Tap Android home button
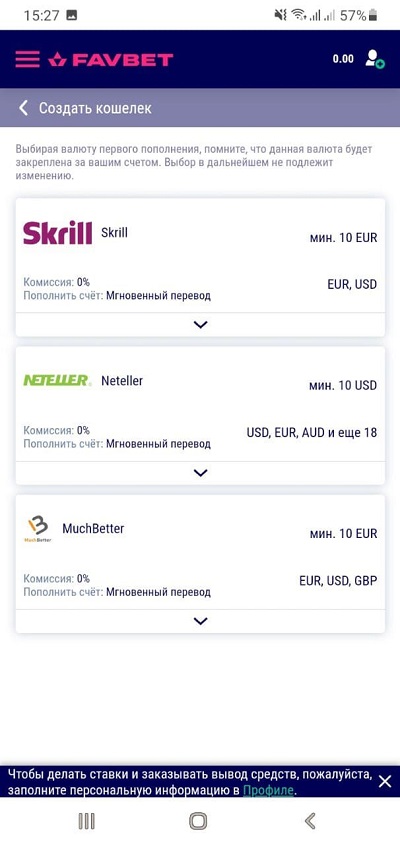Image resolution: width=400 pixels, height=844 pixels. coord(199,821)
